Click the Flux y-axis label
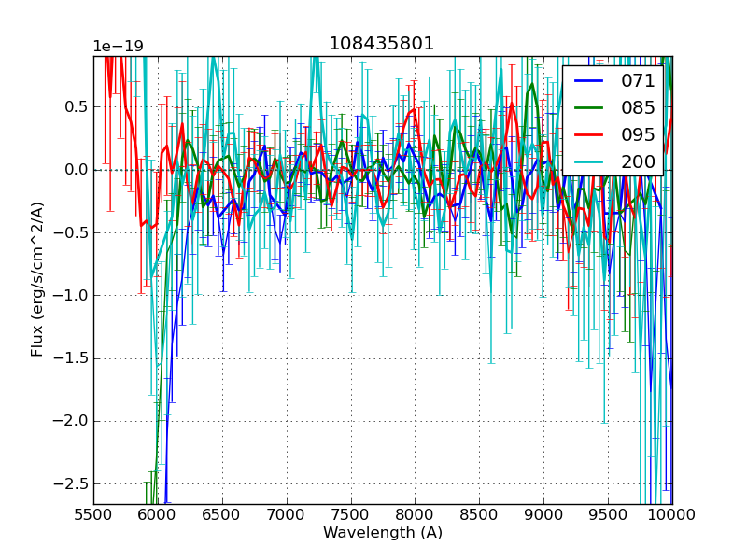The image size is (747, 560). pyautogui.click(x=37, y=279)
